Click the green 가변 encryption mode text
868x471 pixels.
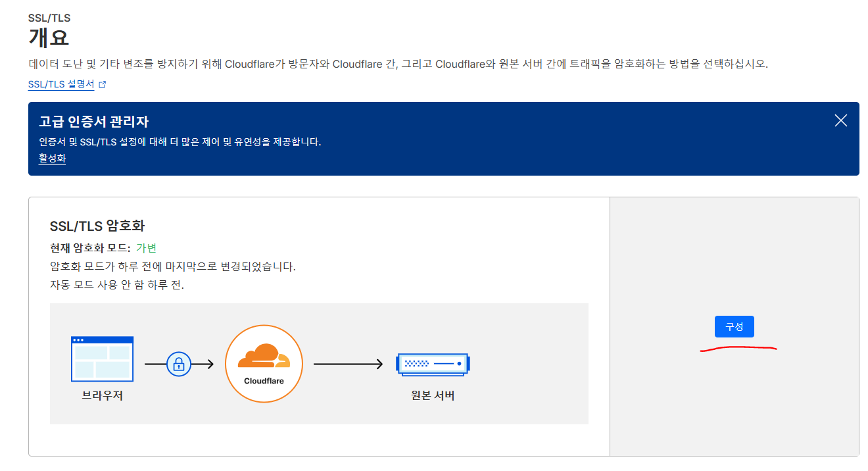(x=146, y=248)
